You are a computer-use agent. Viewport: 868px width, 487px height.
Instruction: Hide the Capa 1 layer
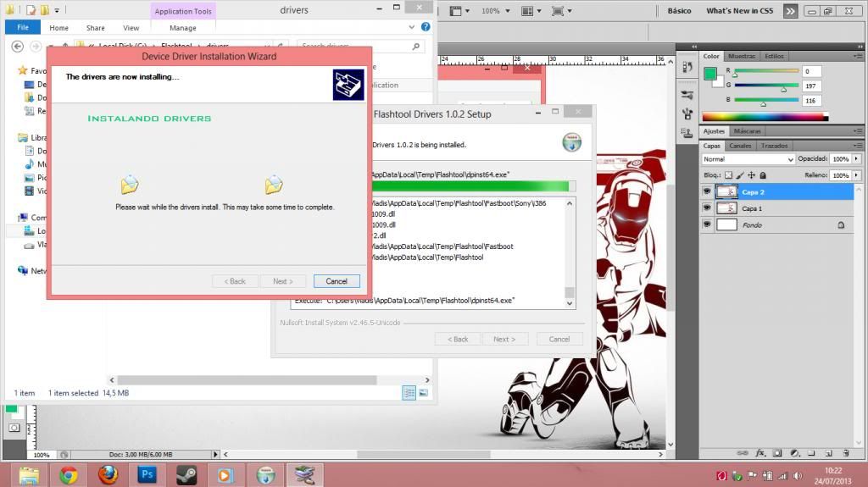pos(707,208)
